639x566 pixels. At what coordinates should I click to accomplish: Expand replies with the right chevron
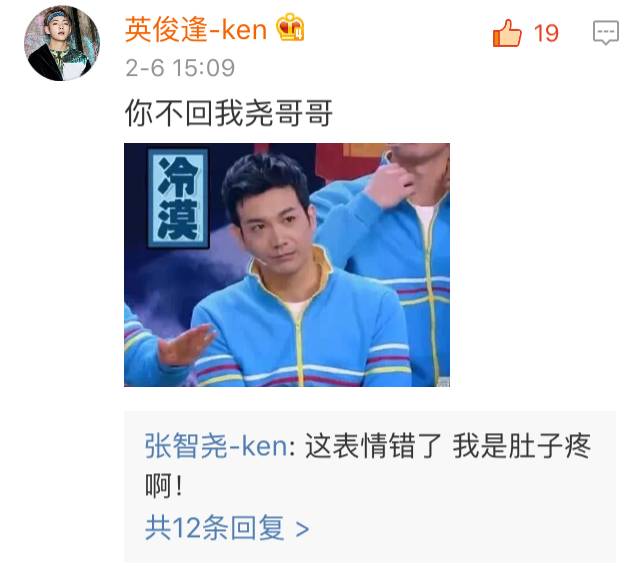(302, 529)
